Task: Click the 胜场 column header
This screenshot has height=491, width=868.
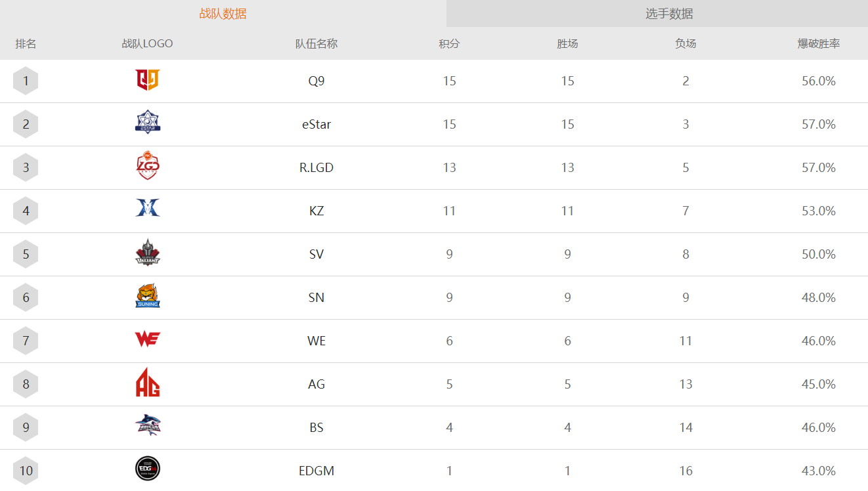Action: point(567,44)
